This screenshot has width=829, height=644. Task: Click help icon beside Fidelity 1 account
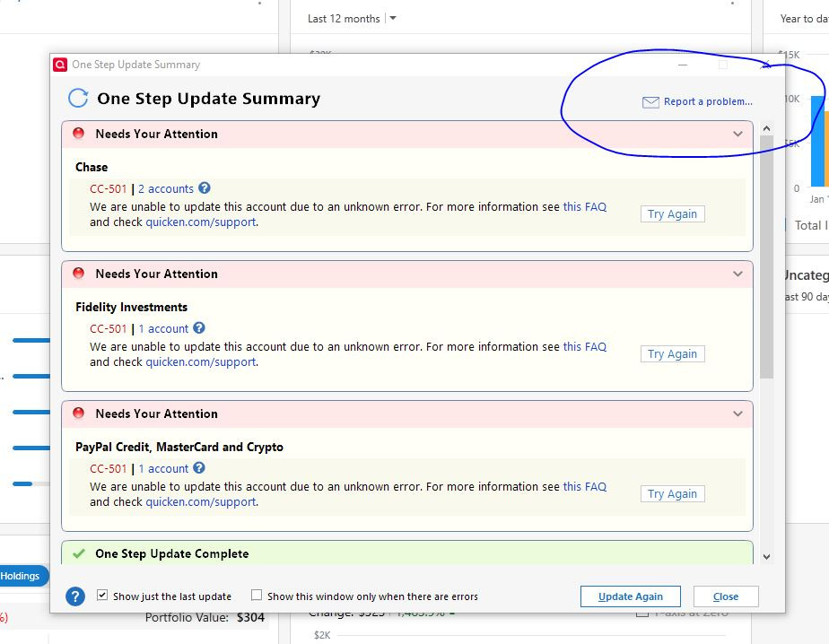coord(199,328)
